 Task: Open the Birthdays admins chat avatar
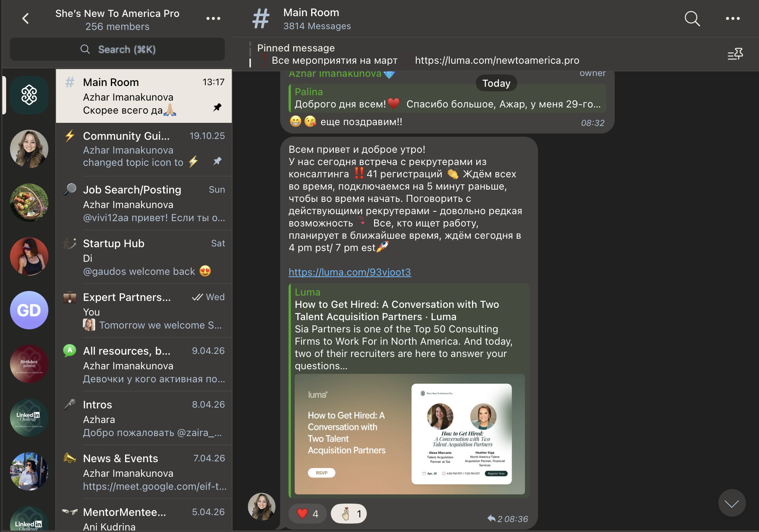[x=29, y=364]
